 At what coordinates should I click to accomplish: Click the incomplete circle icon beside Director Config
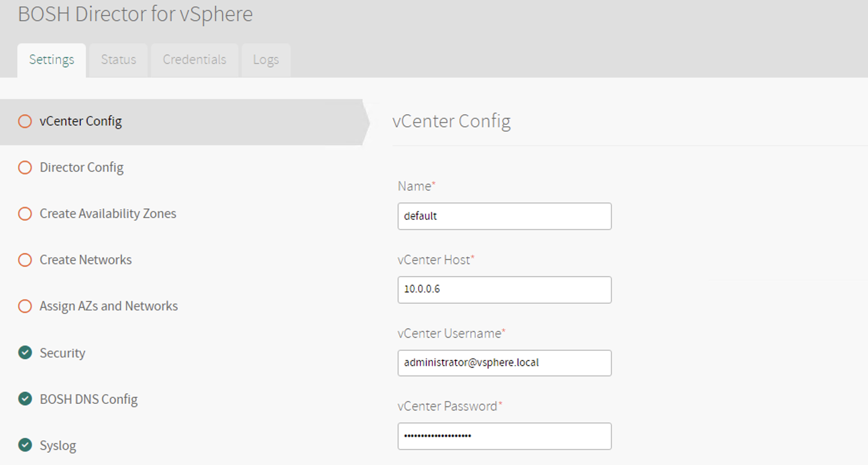pos(25,167)
